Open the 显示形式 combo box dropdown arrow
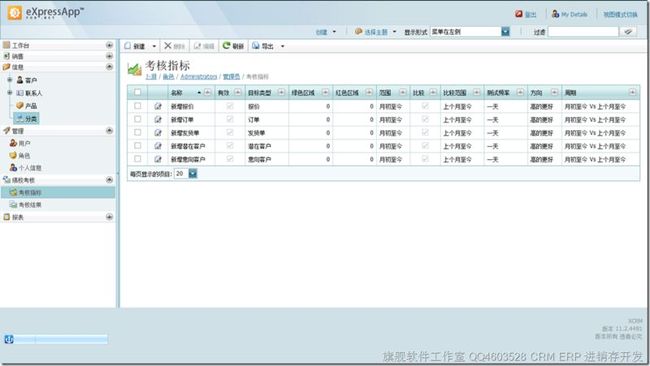 [x=505, y=32]
